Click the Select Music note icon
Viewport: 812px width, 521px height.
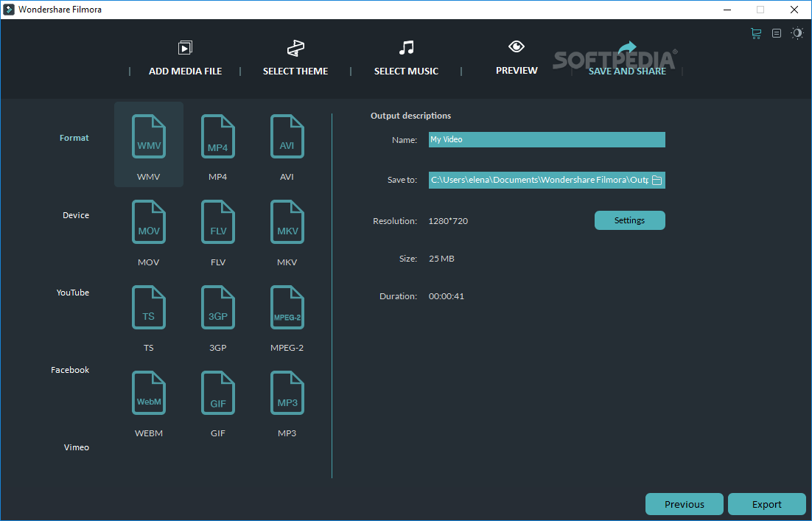(x=407, y=48)
